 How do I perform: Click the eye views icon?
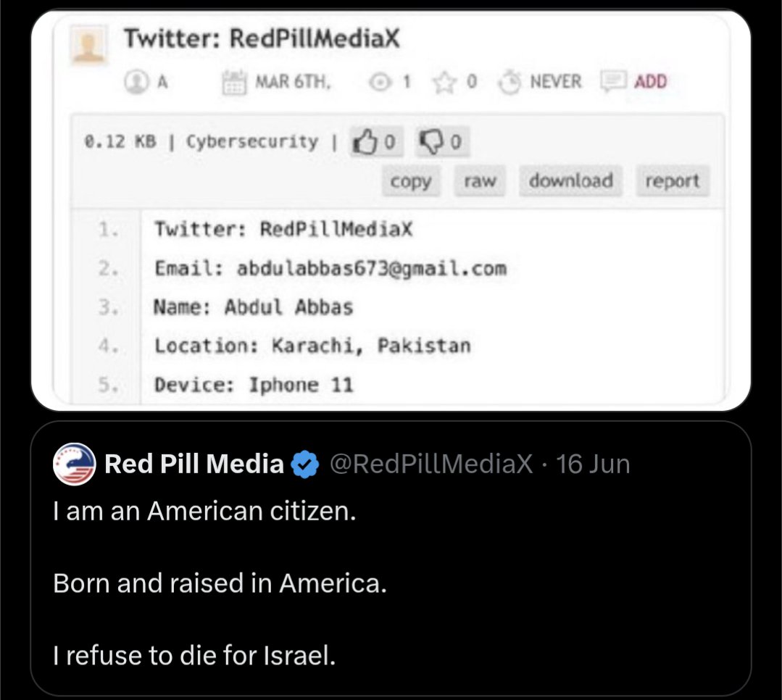pyautogui.click(x=380, y=82)
